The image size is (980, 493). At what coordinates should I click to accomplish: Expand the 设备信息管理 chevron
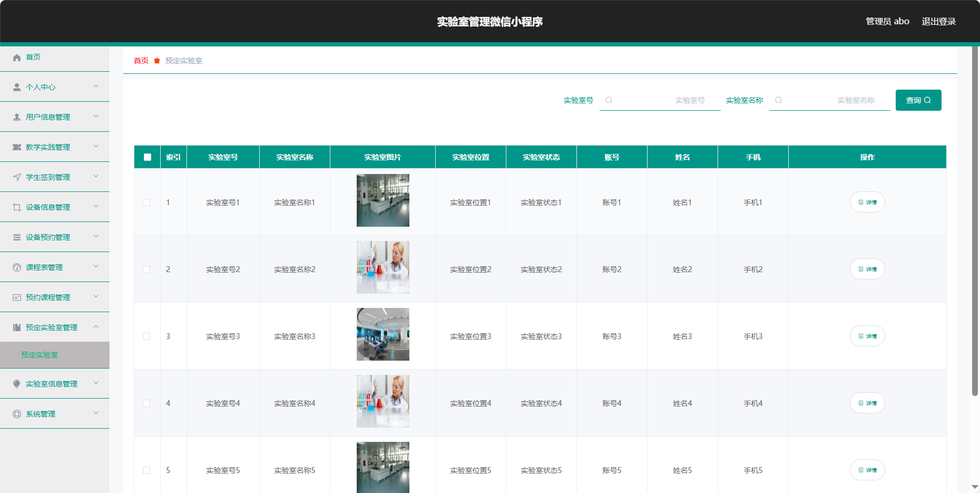pyautogui.click(x=96, y=206)
